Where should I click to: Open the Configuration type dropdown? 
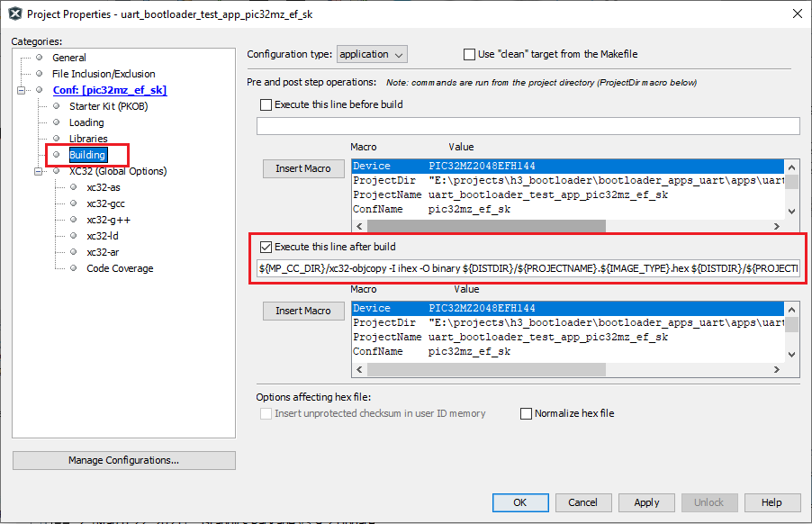tap(371, 53)
